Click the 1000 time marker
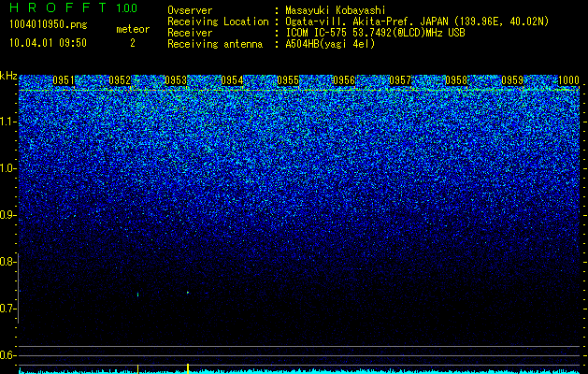This screenshot has height=374, width=588. [x=569, y=80]
